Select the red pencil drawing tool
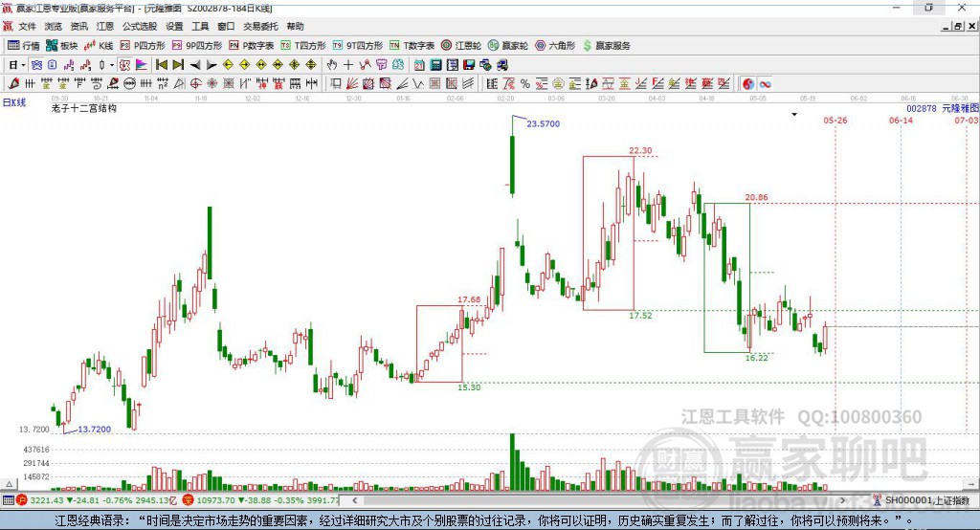Screen dimensions: 980x530 point(13,84)
